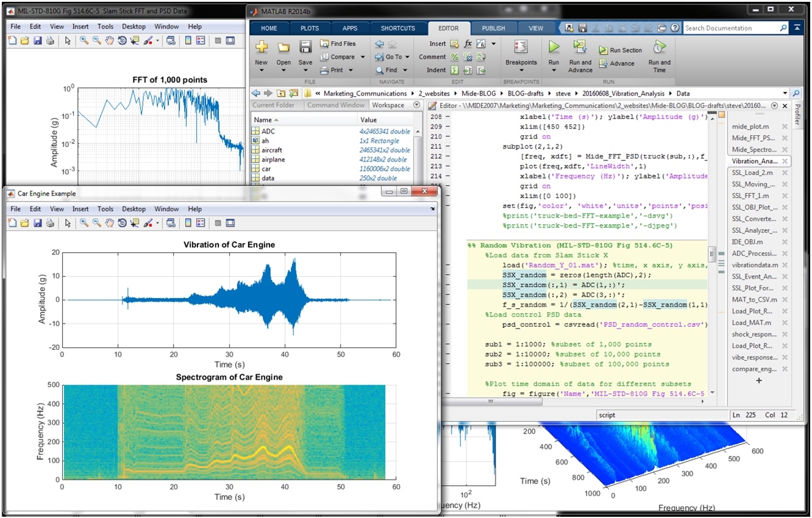Select the Zoom In tool in Car Engine Example
The height and width of the screenshot is (518, 812).
(x=85, y=222)
